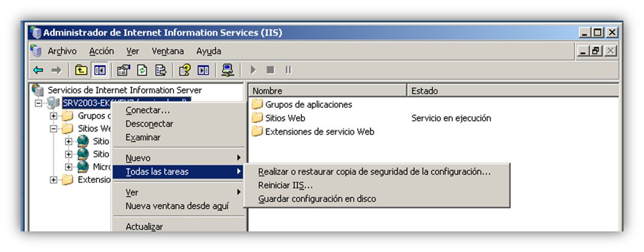The image size is (644, 252).
Task: Click the connect to computer toolbar icon
Action: [227, 70]
